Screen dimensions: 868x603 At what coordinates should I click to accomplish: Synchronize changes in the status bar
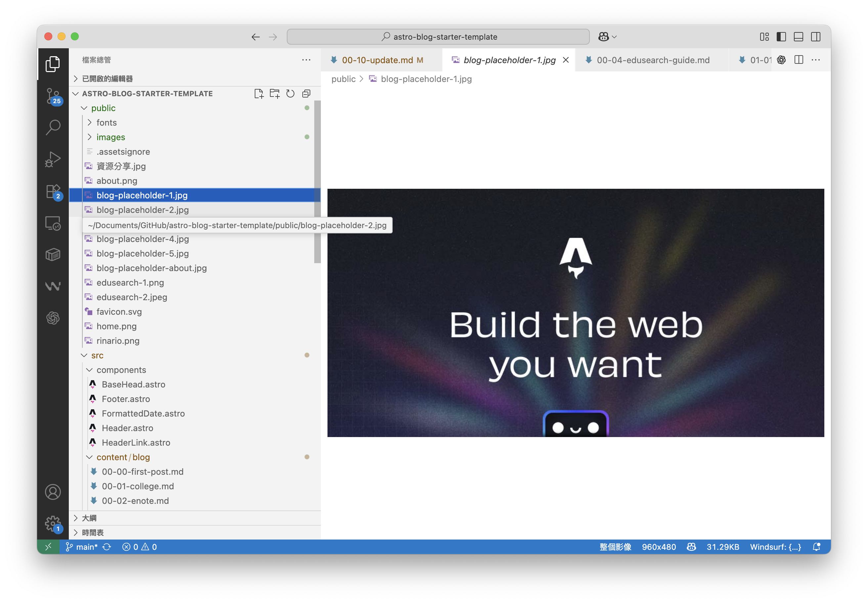pyautogui.click(x=107, y=547)
